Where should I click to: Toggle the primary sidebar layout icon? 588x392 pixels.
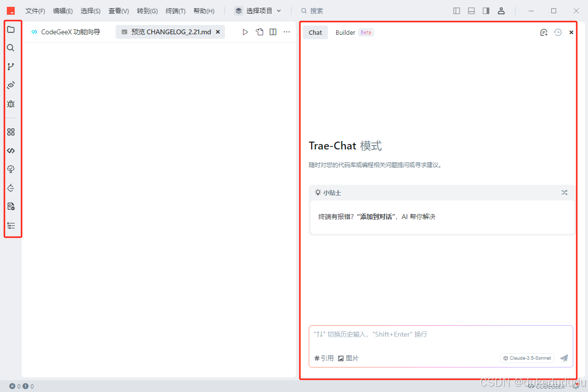[x=457, y=11]
